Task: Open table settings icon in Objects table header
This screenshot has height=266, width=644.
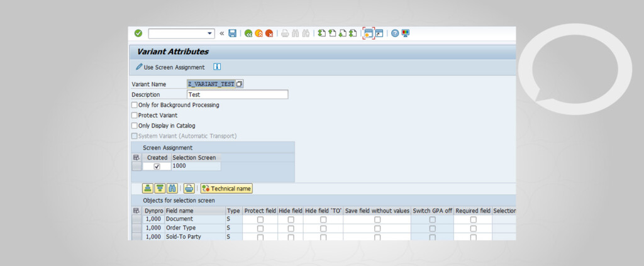Action: point(136,211)
